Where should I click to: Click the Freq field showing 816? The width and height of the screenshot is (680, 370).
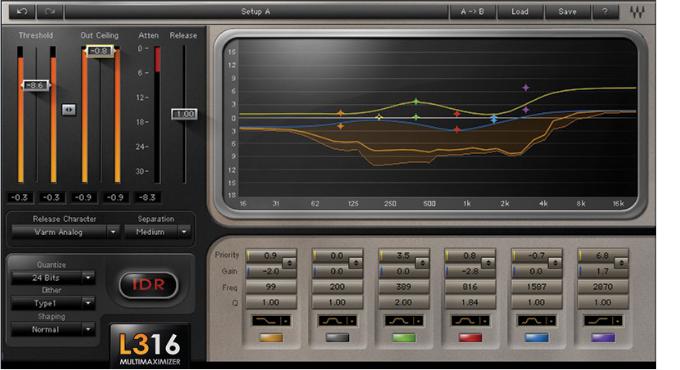[x=470, y=287]
